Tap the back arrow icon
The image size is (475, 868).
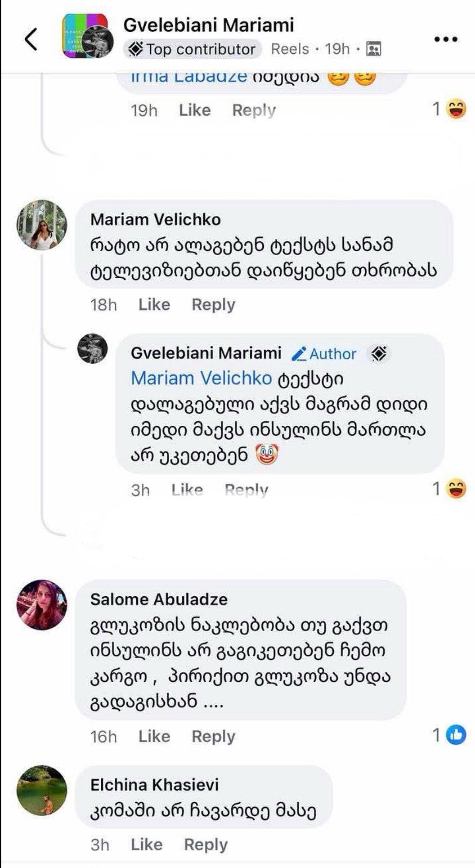[31, 39]
